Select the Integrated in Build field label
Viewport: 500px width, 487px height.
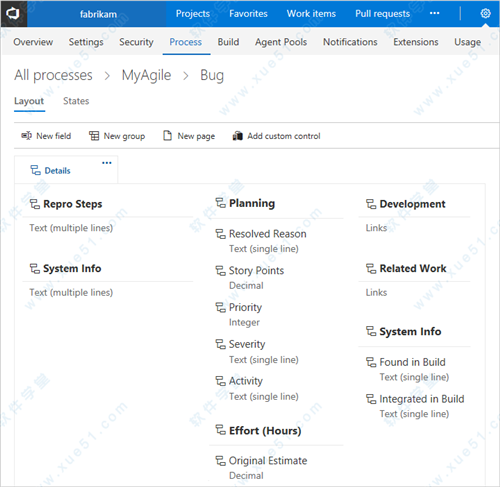click(x=422, y=399)
